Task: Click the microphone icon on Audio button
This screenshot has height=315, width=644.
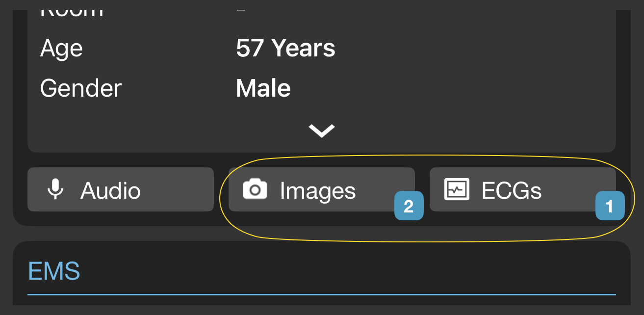Action: 55,189
